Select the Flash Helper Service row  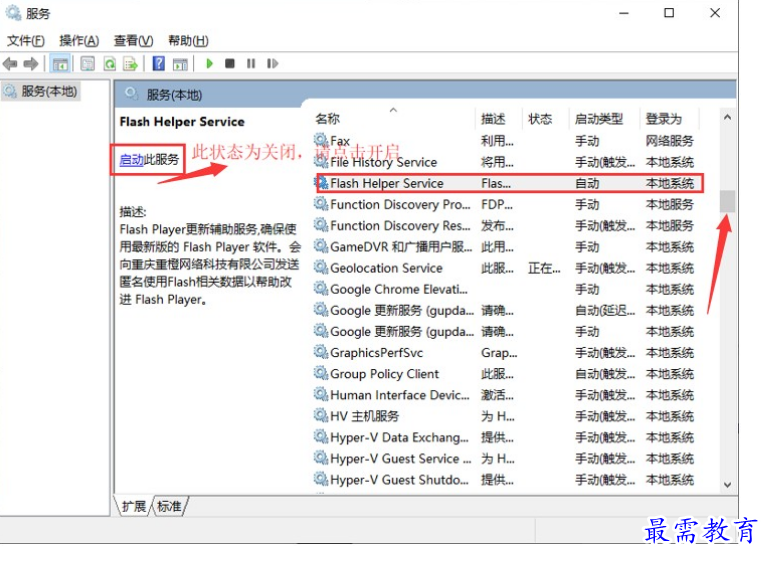pyautogui.click(x=508, y=183)
